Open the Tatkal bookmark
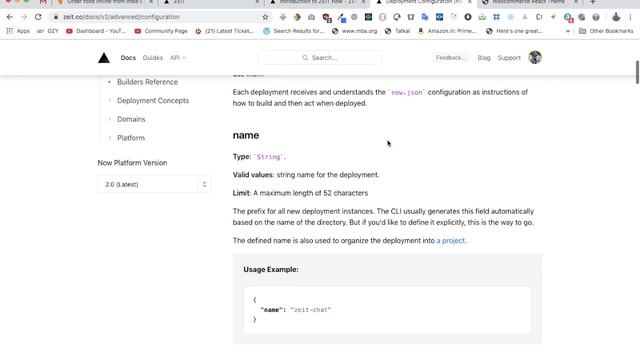 tap(398, 31)
